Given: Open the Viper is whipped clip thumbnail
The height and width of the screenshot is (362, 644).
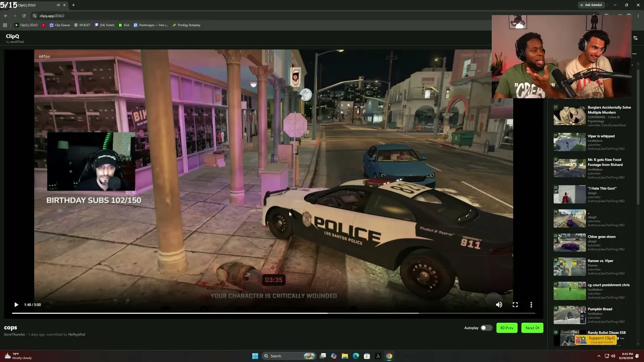Looking at the screenshot, I should pos(570,142).
